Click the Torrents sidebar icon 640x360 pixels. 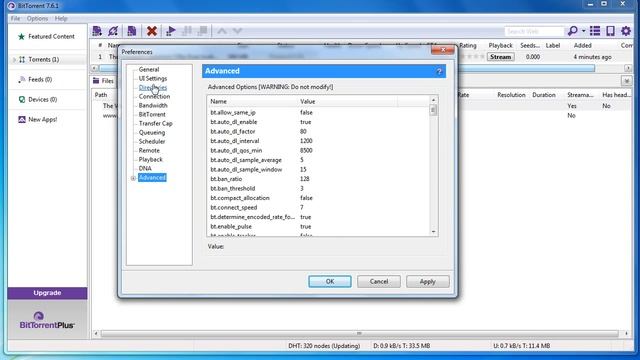22,60
